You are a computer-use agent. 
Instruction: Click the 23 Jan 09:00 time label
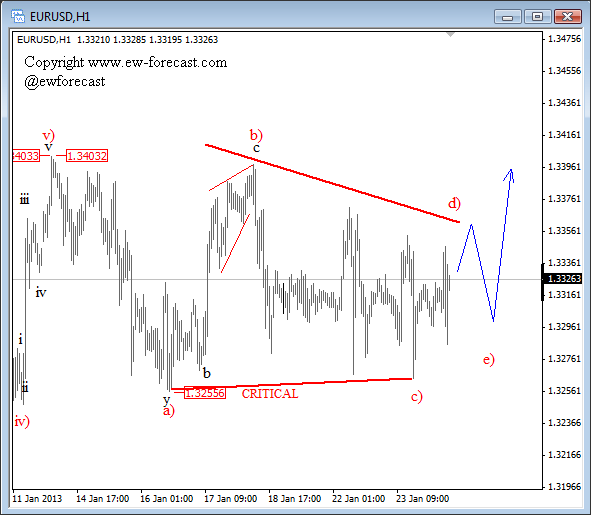coord(423,499)
